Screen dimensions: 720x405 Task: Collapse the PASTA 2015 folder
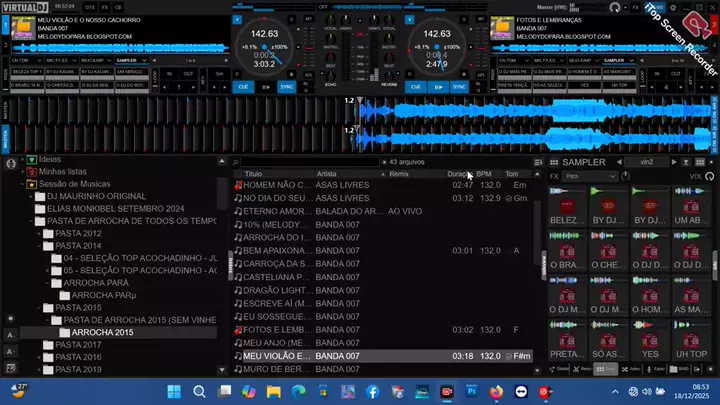(39, 308)
